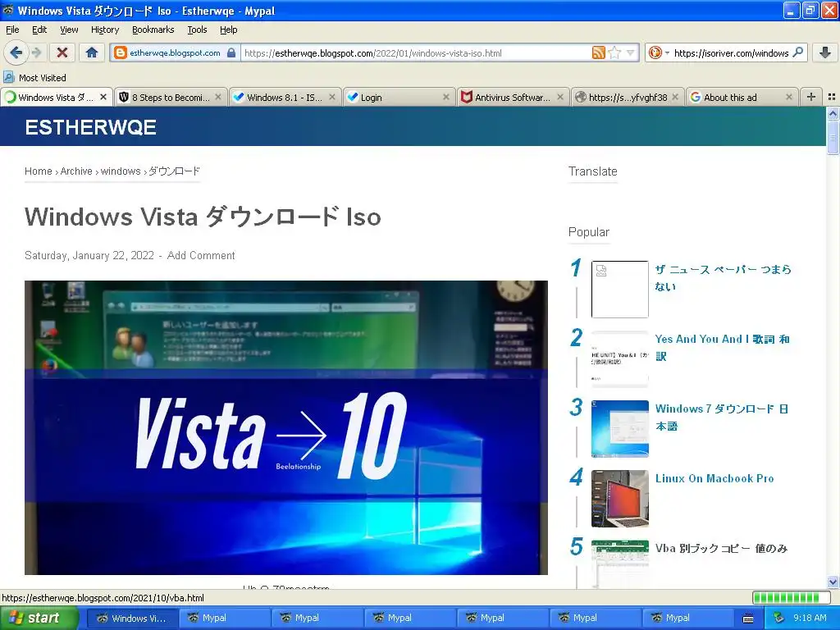
Task: Open popular post Windows 7 ダウンロード 日本語
Action: click(x=722, y=417)
